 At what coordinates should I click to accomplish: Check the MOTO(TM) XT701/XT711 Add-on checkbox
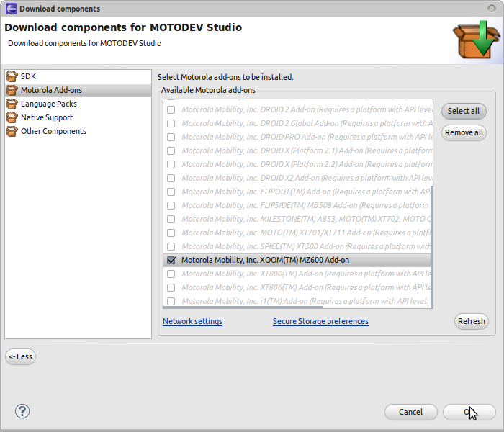(x=171, y=233)
